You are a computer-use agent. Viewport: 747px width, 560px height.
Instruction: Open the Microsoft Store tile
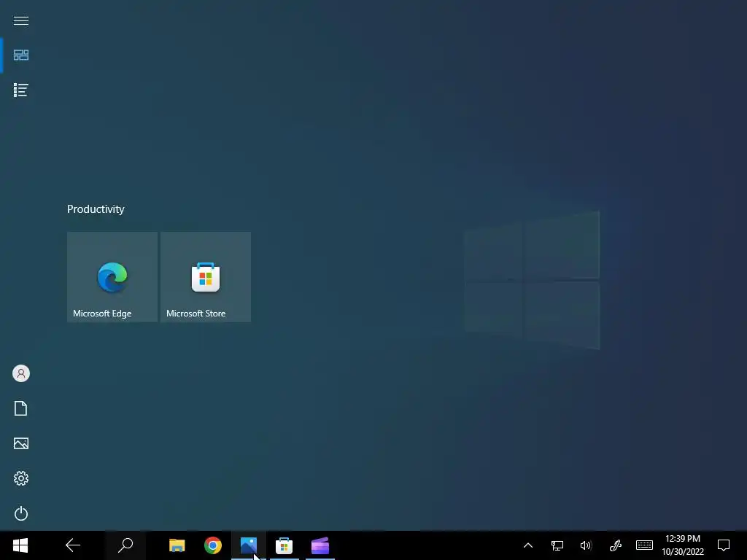click(206, 277)
